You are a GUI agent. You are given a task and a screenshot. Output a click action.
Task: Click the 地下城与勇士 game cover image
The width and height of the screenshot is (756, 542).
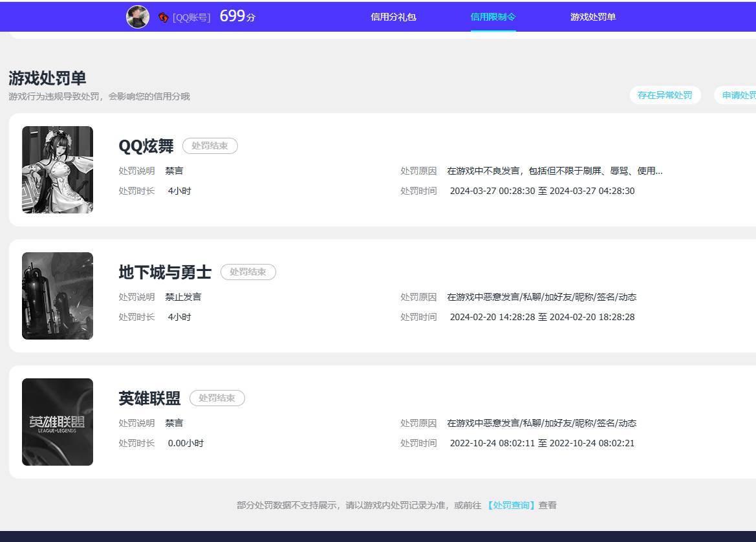point(57,296)
